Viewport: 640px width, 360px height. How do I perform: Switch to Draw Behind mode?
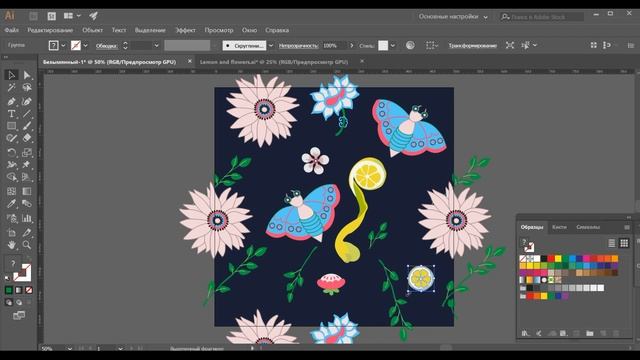(19, 302)
